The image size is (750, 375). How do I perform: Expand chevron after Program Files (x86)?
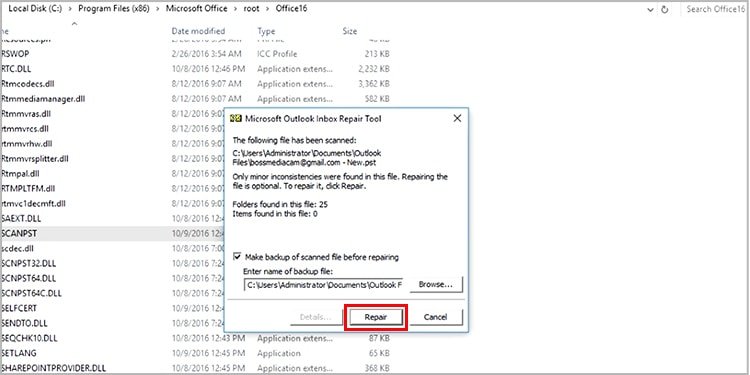coord(157,9)
